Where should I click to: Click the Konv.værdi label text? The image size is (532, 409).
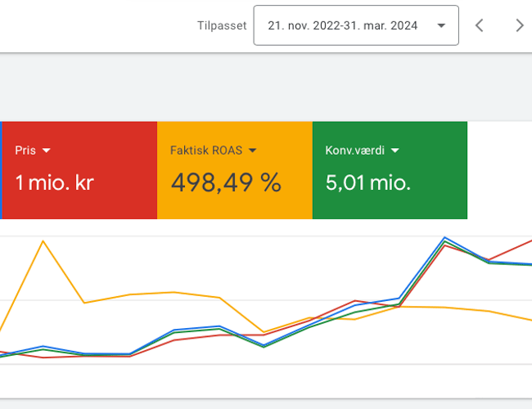356,151
